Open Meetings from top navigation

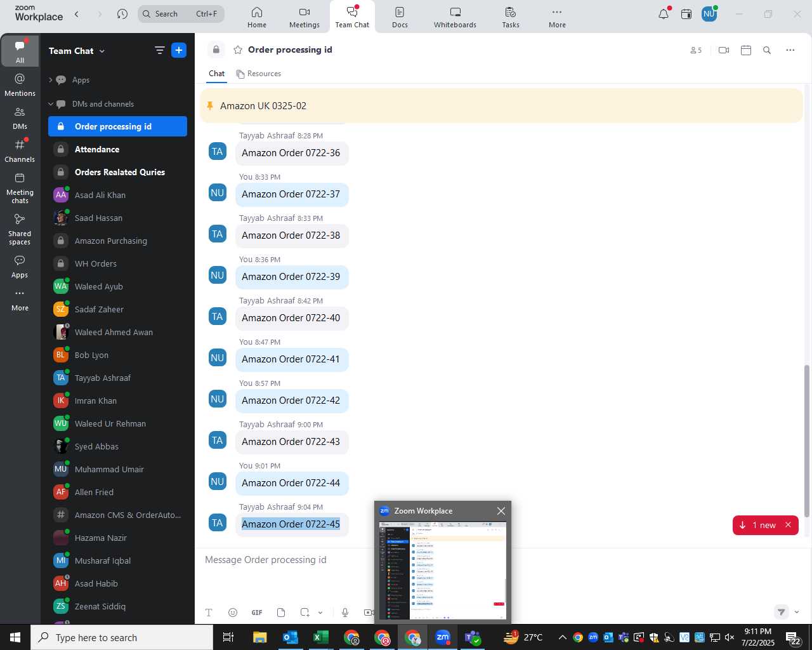304,17
